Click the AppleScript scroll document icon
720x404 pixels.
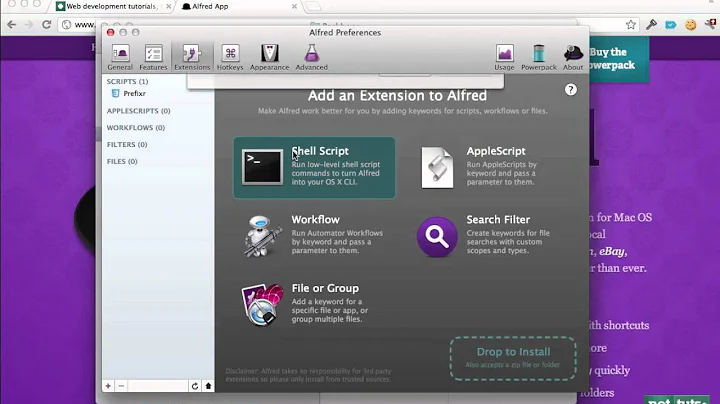tap(437, 168)
